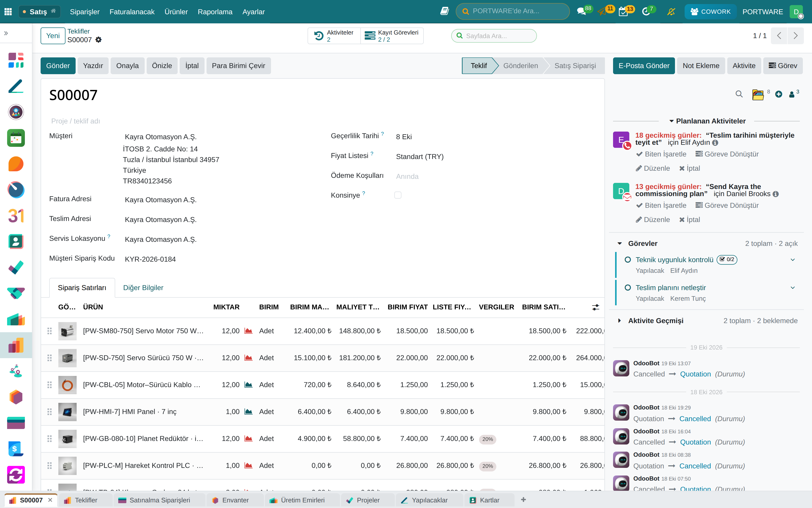Open the apps grid menu

(8, 12)
